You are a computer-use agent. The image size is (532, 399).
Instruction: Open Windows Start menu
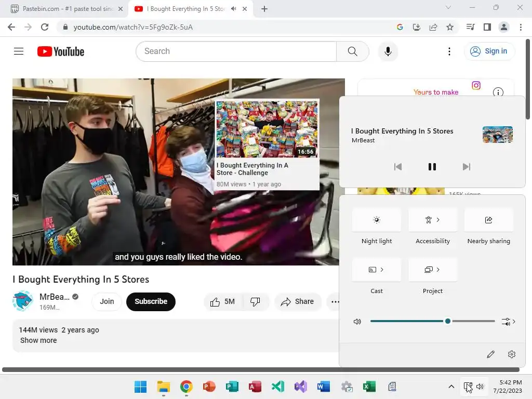(x=140, y=387)
